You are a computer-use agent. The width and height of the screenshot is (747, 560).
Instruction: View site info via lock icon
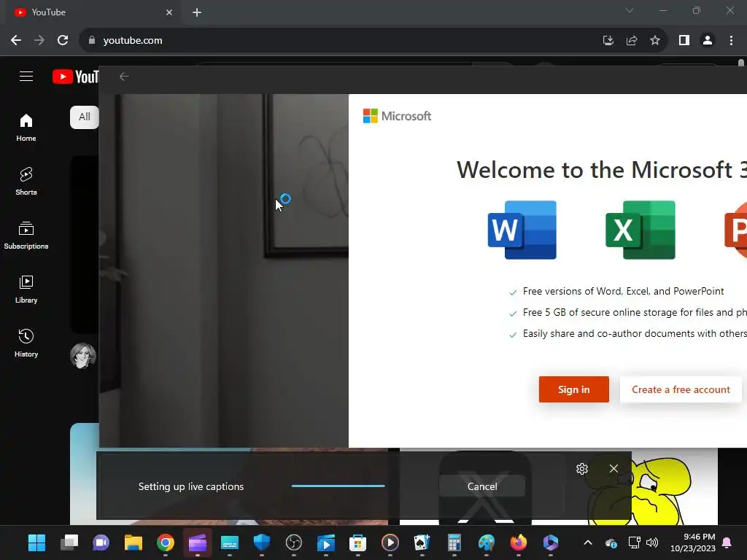(x=92, y=41)
